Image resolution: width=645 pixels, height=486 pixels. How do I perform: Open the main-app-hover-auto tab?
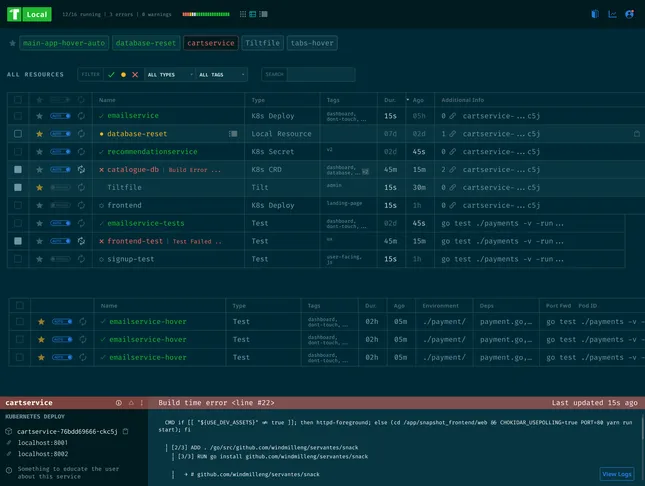[64, 43]
